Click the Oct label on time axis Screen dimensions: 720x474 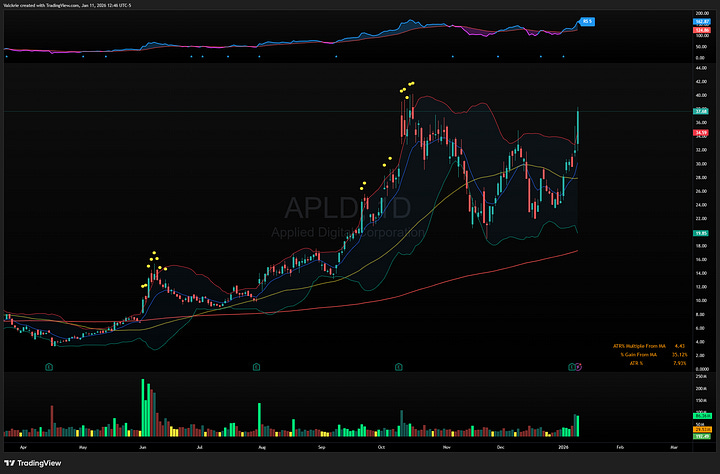pos(381,447)
